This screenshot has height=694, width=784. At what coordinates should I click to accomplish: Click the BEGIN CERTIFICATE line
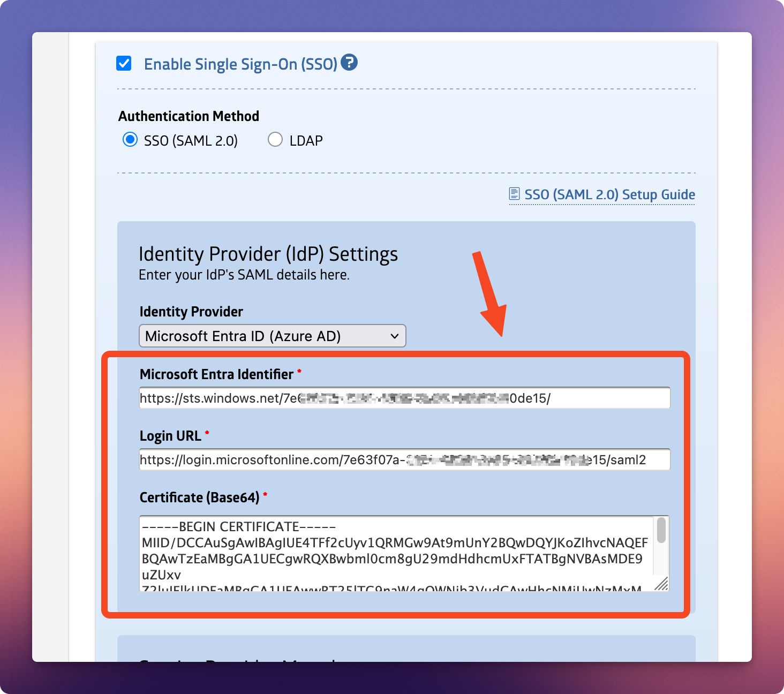click(x=239, y=527)
